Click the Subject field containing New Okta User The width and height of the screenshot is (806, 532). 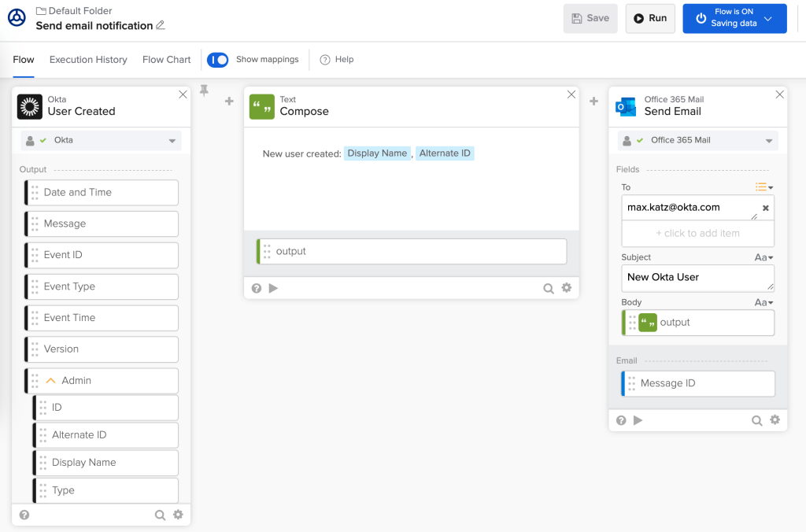697,278
